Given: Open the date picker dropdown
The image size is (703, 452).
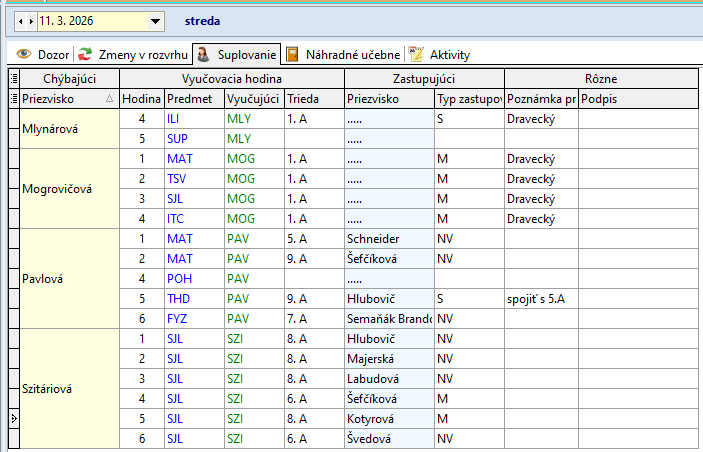Looking at the screenshot, I should [x=155, y=20].
